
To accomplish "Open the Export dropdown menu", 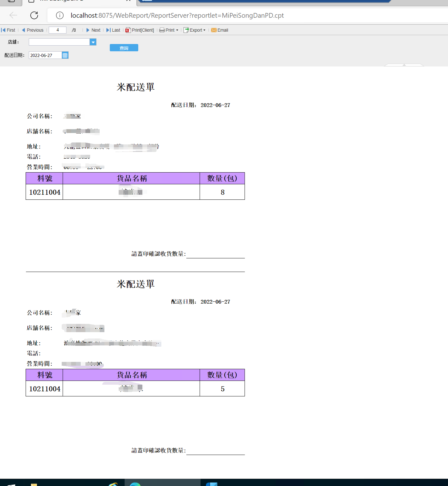I will (x=195, y=30).
